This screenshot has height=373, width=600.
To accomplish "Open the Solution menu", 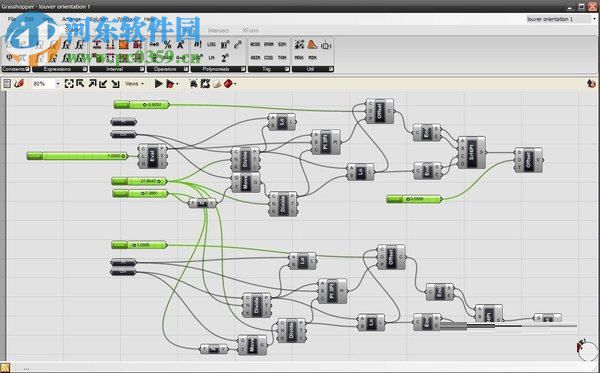I will pyautogui.click(x=99, y=19).
